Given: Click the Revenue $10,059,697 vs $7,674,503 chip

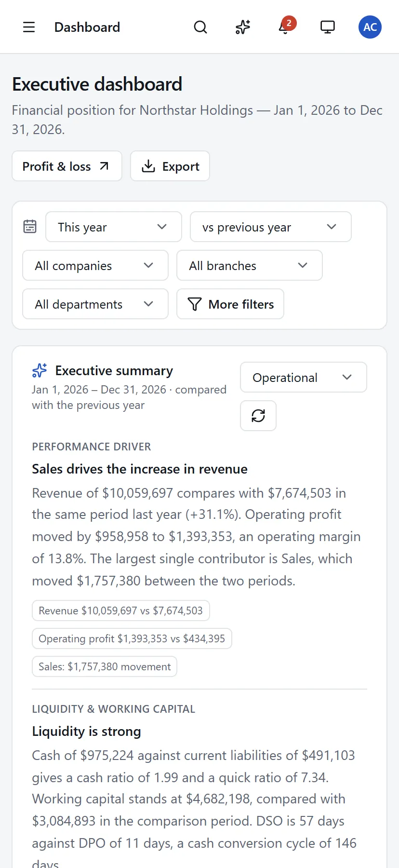Looking at the screenshot, I should [121, 610].
